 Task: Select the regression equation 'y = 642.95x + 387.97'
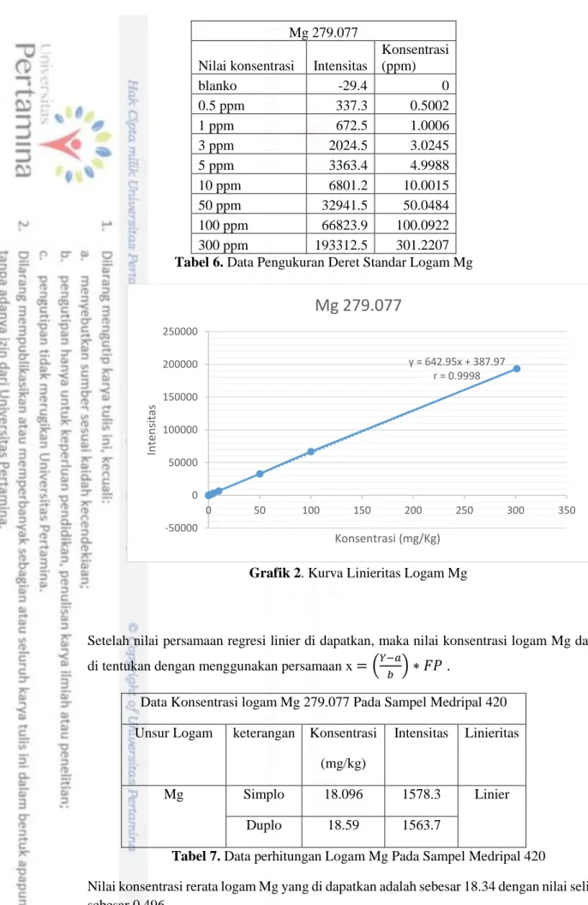pos(457,362)
